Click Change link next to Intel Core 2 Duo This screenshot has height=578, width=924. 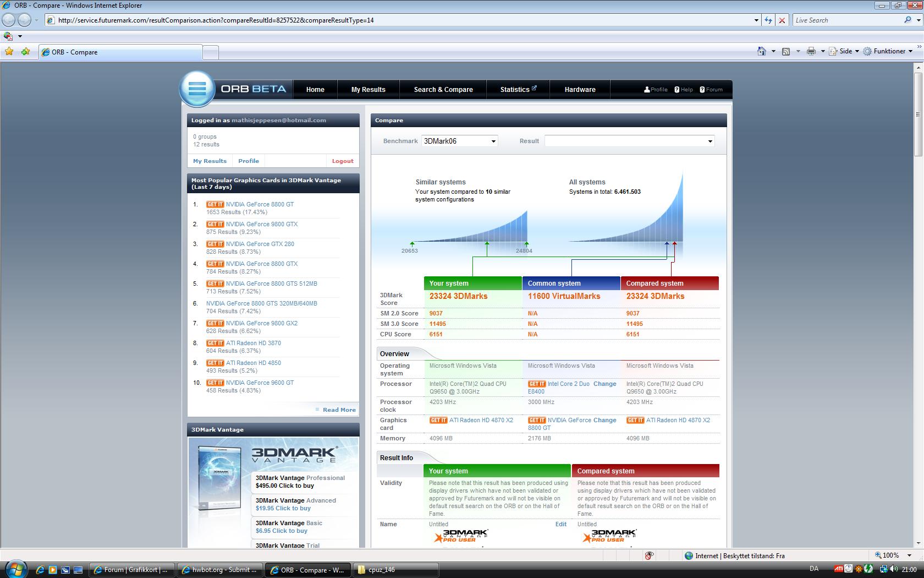(604, 384)
